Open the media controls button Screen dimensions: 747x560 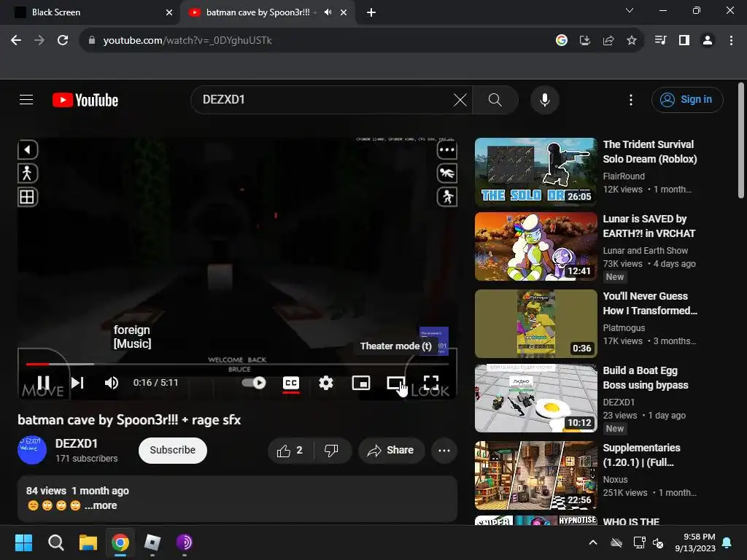(660, 41)
